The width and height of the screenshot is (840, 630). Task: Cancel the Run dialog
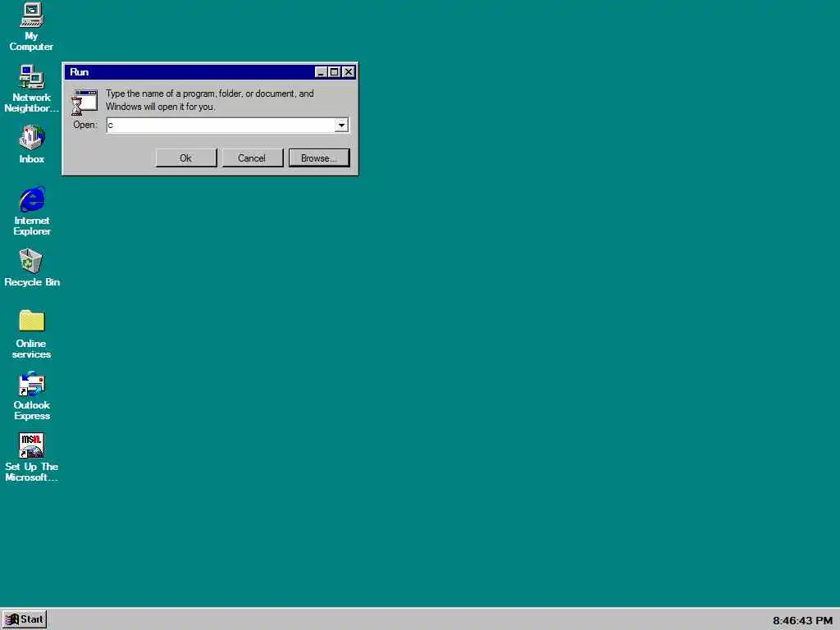pos(252,158)
